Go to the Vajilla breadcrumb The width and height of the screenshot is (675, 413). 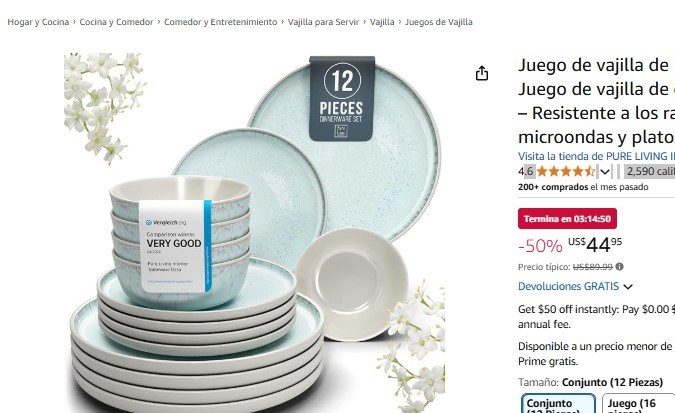click(x=382, y=22)
